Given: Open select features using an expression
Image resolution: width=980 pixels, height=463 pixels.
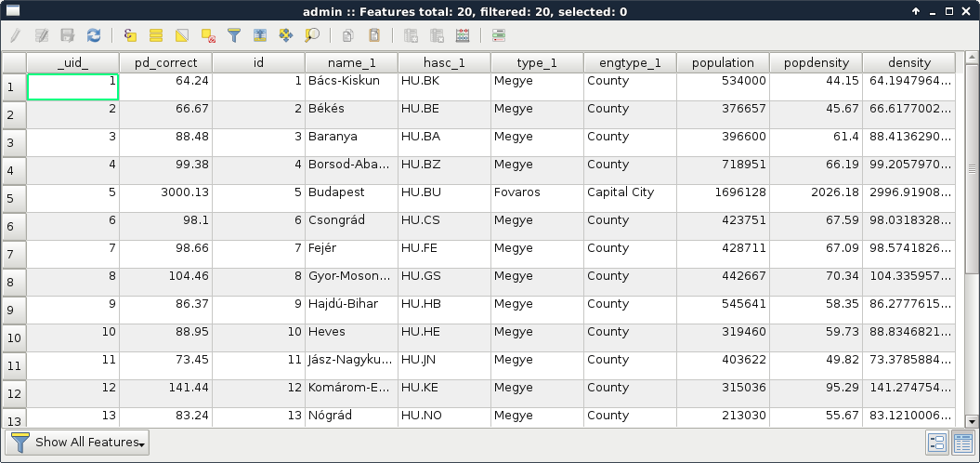Looking at the screenshot, I should (130, 35).
